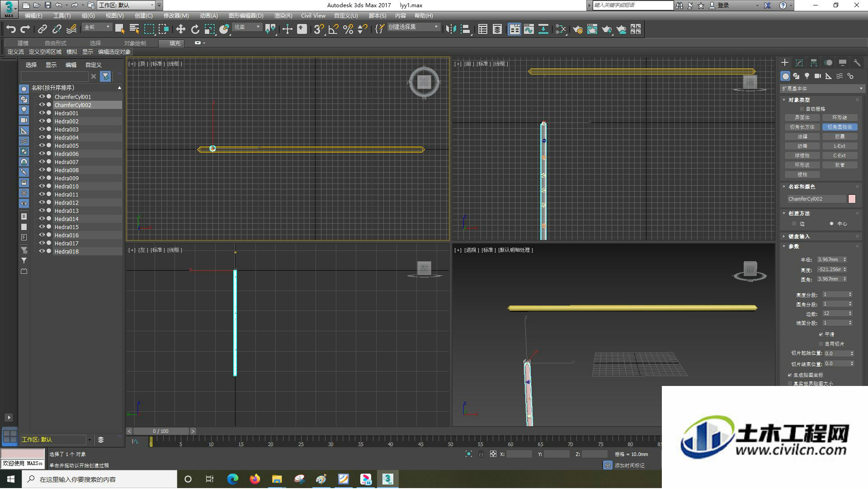
Task: Click the 切角长方体 object button
Action: [802, 127]
